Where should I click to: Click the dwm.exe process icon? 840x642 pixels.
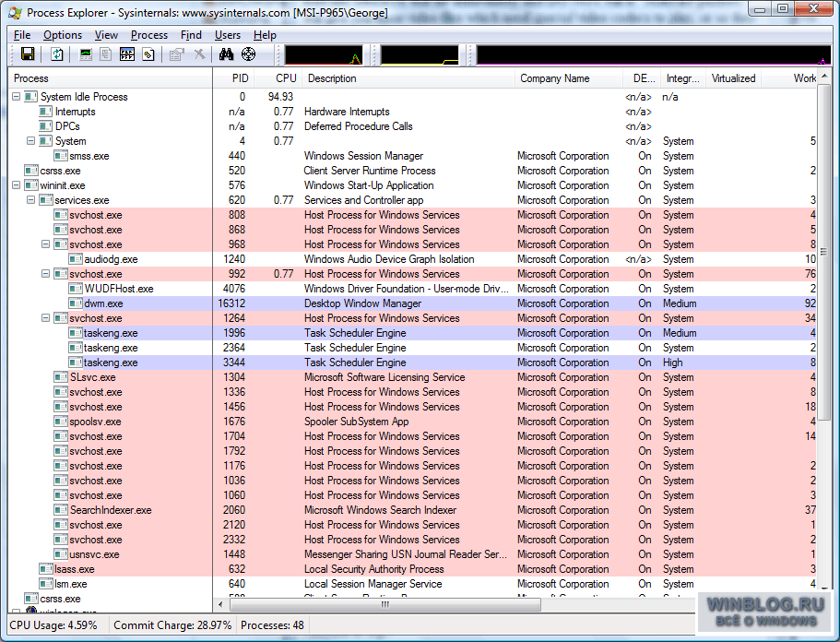(x=76, y=303)
